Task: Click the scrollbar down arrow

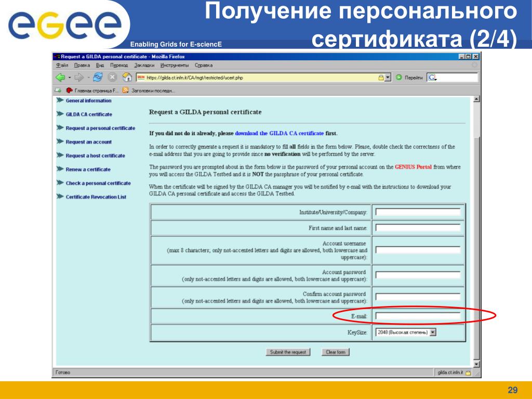Action: (476, 364)
